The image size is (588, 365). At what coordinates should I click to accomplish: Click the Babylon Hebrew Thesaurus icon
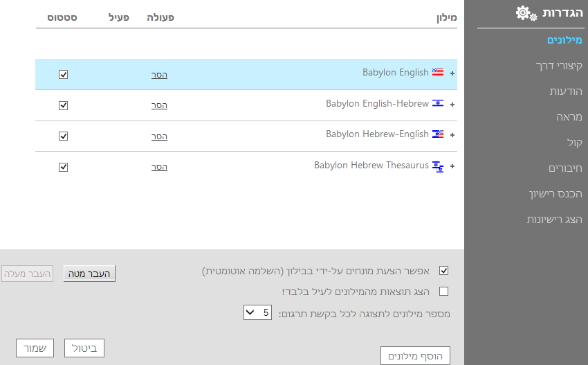coord(438,167)
